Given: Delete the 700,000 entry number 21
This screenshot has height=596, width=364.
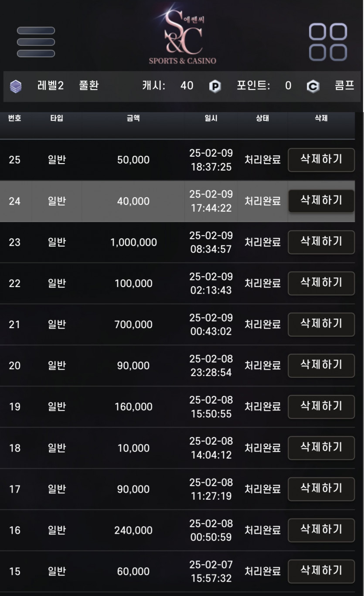Looking at the screenshot, I should pyautogui.click(x=321, y=324).
